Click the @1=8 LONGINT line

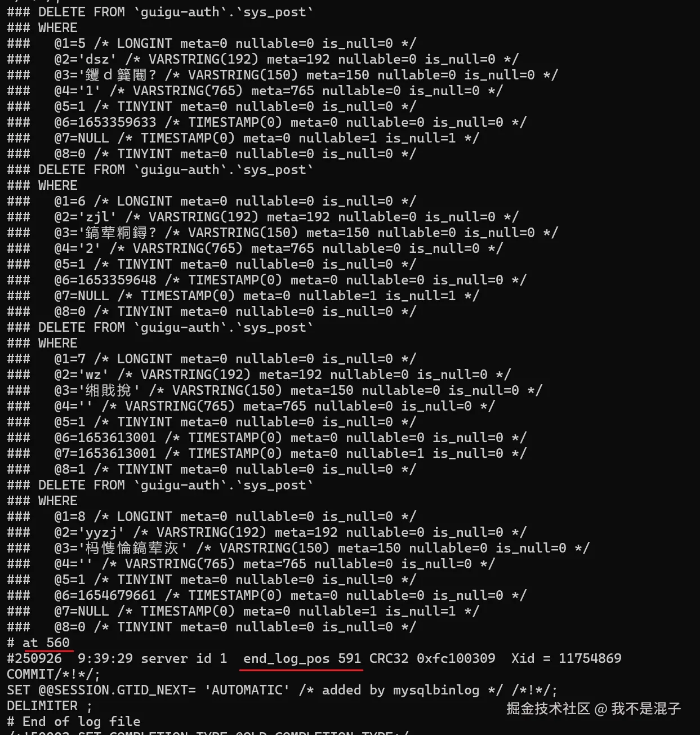(212, 516)
